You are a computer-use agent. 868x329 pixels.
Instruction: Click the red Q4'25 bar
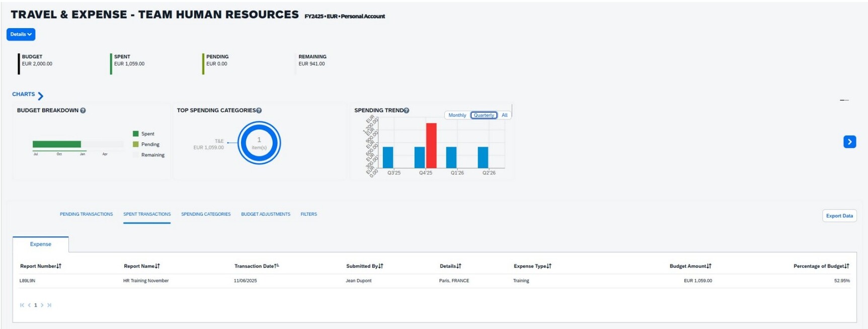pyautogui.click(x=431, y=145)
